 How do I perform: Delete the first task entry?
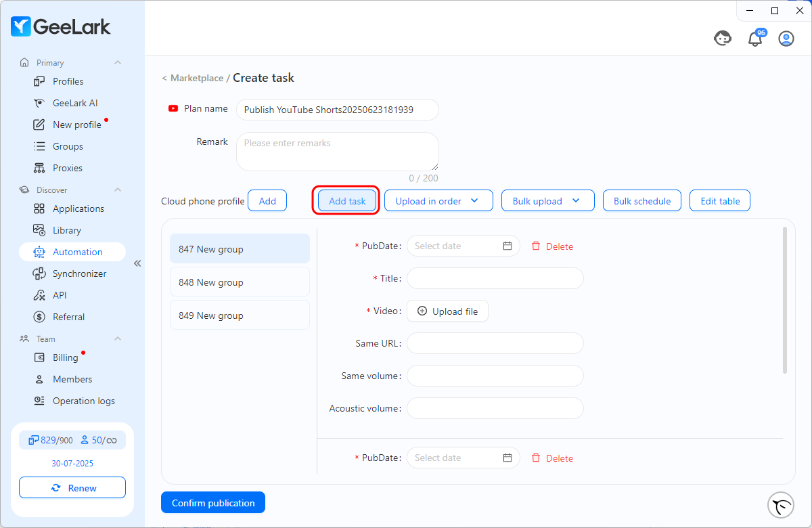tap(552, 246)
